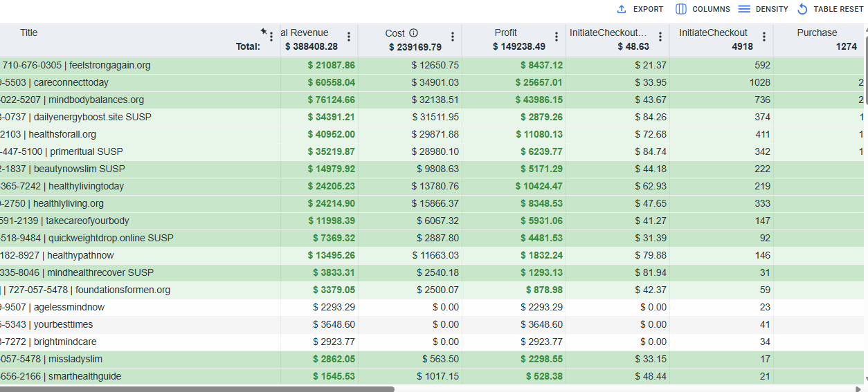Open the Revenue column options menu
868x392 pixels.
tap(349, 37)
